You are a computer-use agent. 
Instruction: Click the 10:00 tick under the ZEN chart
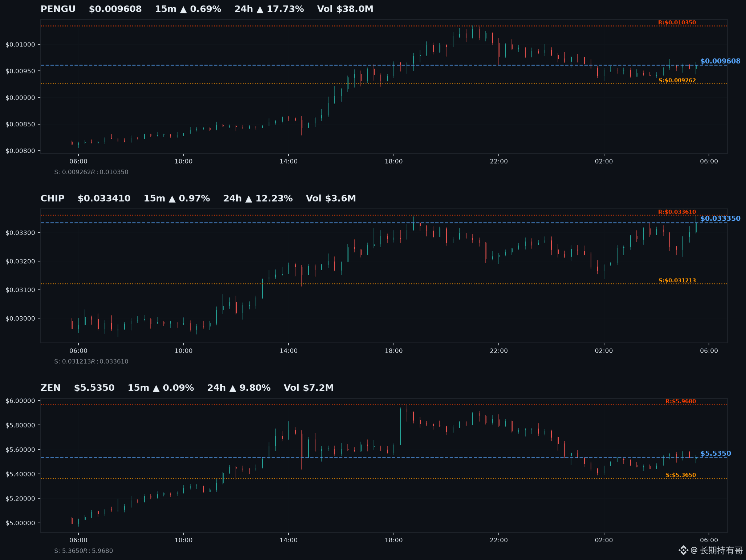[x=184, y=540]
